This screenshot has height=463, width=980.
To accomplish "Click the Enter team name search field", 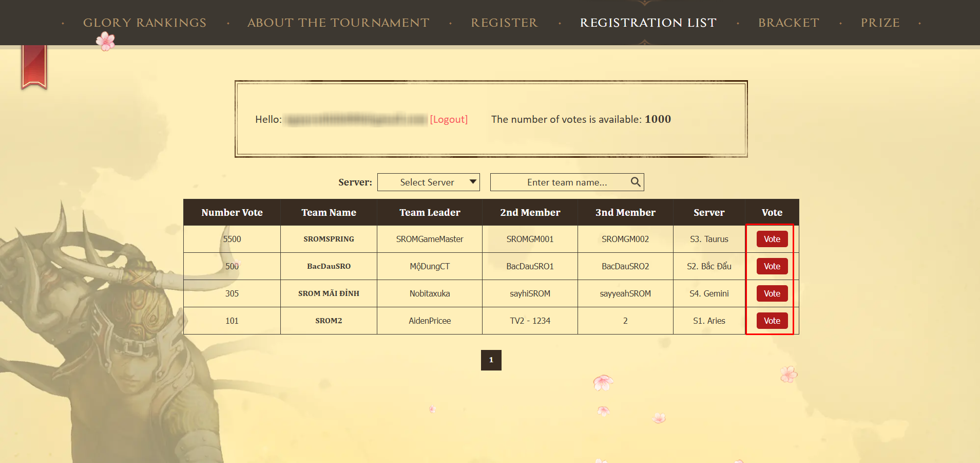I will 561,182.
